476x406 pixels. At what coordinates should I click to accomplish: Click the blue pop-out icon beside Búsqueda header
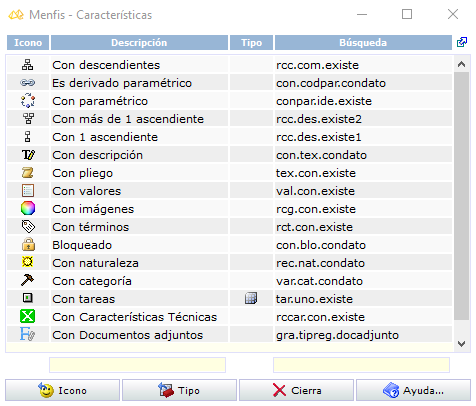point(462,42)
